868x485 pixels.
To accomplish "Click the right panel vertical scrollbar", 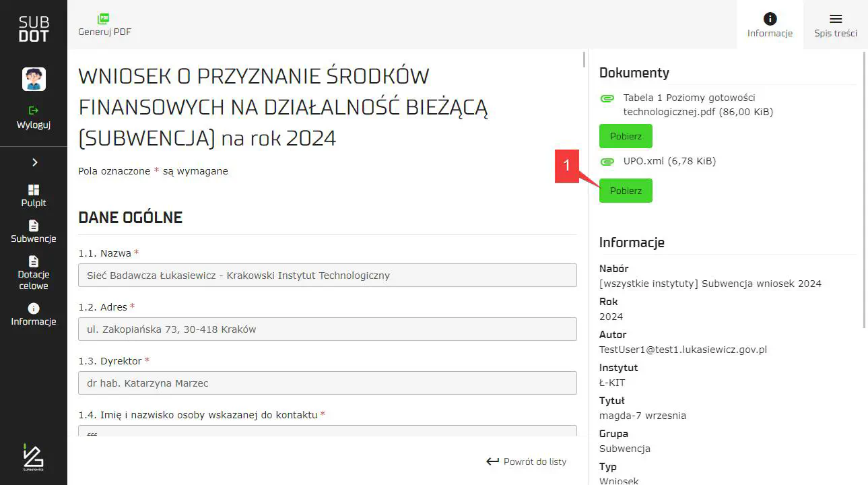I will pos(865,202).
